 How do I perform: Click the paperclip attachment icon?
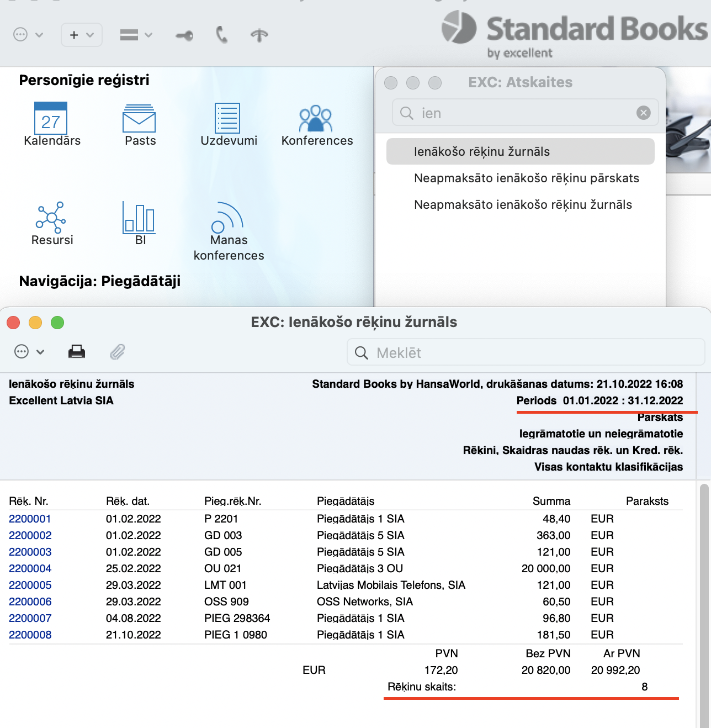coord(118,352)
